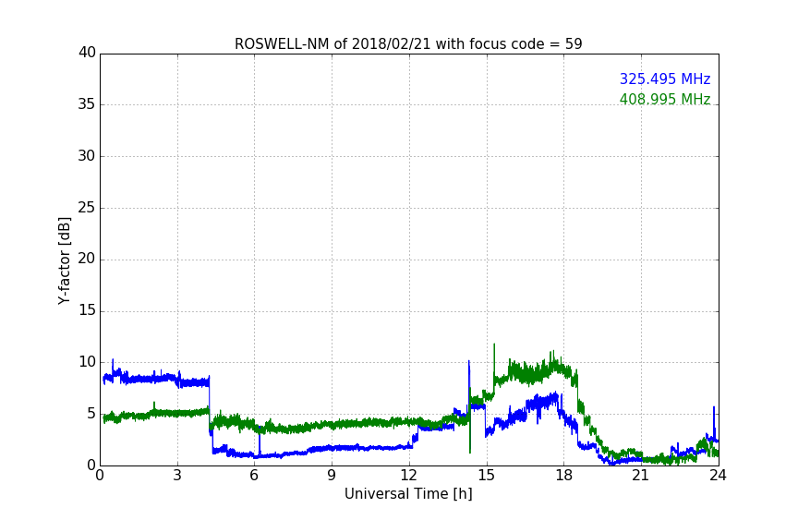Screen dimensions: 798x532
Task: Click the y-axis tick label 20
Action: [87, 259]
